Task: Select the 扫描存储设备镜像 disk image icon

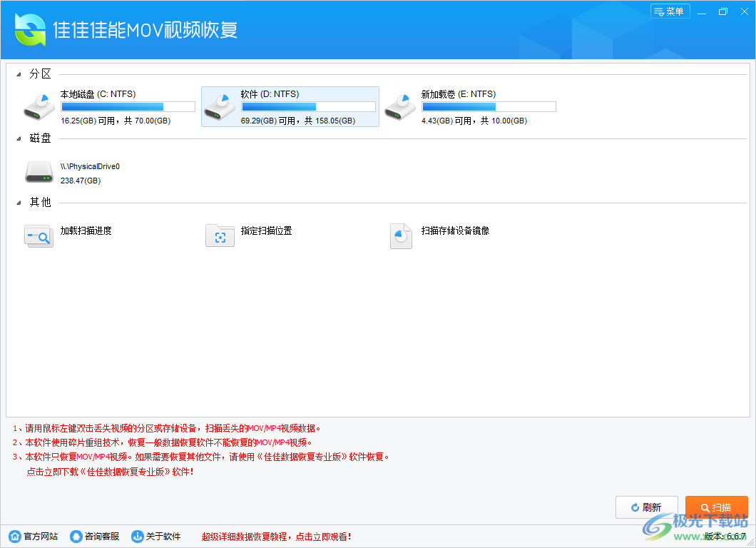Action: [401, 235]
